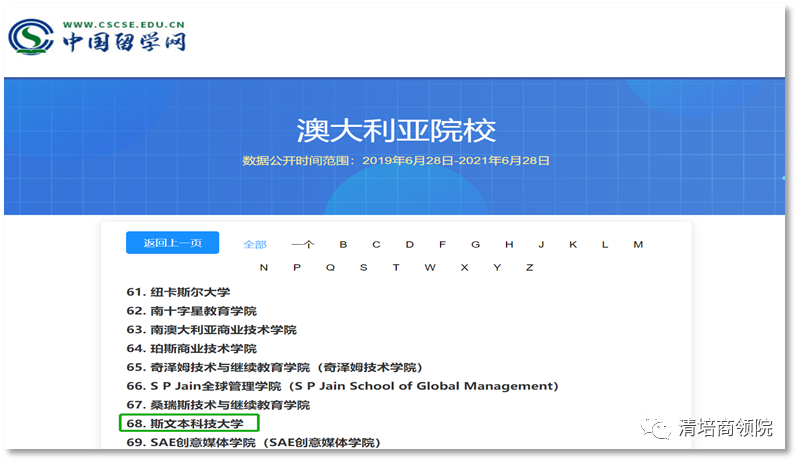The image size is (798, 462).
Task: Open 南十字星教育学院 list entry
Action: pyautogui.click(x=190, y=311)
